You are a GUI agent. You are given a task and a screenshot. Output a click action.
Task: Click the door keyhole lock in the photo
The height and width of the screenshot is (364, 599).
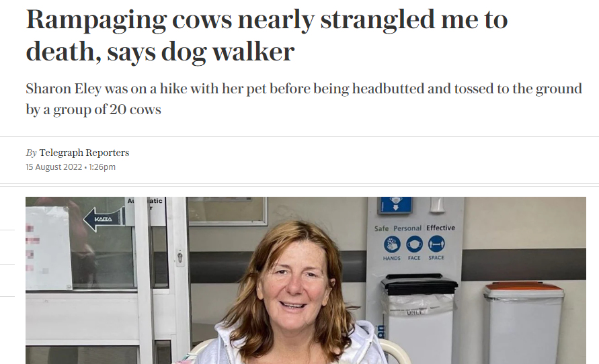click(179, 257)
